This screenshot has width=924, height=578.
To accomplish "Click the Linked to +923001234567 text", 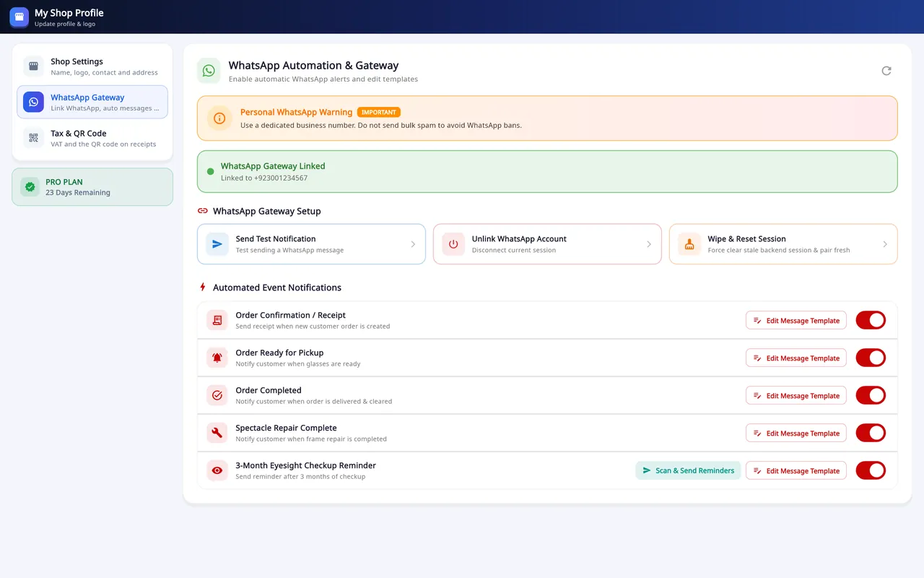I will 264,178.
